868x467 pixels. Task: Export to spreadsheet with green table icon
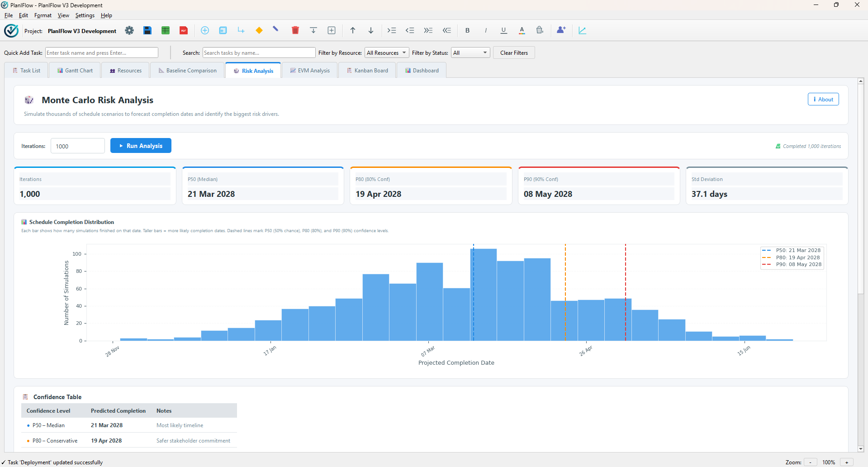166,30
